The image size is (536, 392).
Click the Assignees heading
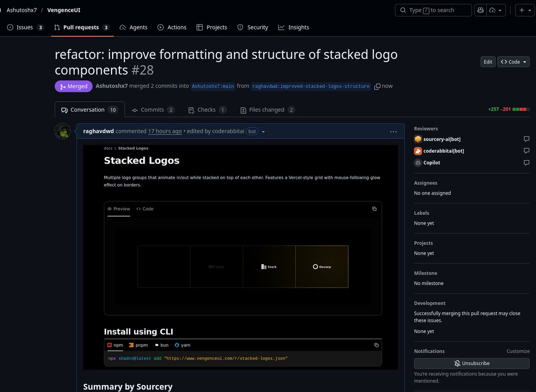(426, 183)
